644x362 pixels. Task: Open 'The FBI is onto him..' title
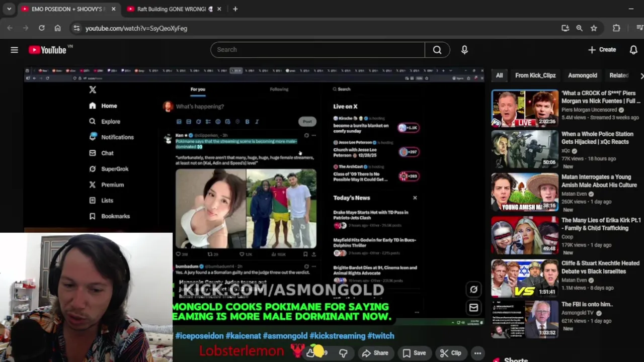click(587, 304)
